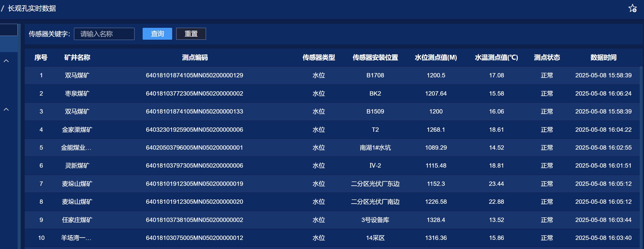Click the 序号 column header
The width and height of the screenshot is (644, 249).
[41, 58]
